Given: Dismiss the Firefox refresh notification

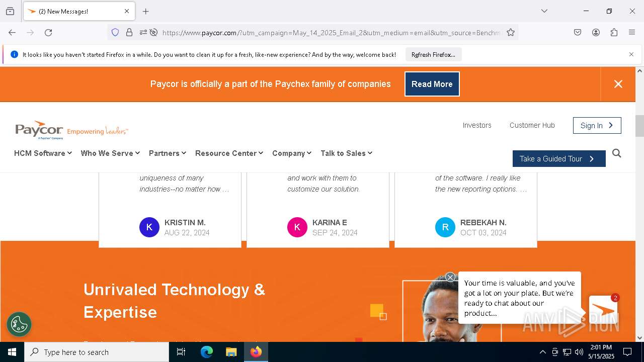Looking at the screenshot, I should (631, 54).
